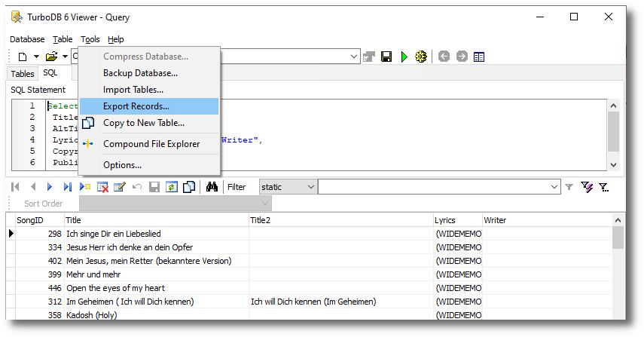The image size is (644, 337).
Task: Click the results grid scroll up arrow
Action: click(x=618, y=220)
